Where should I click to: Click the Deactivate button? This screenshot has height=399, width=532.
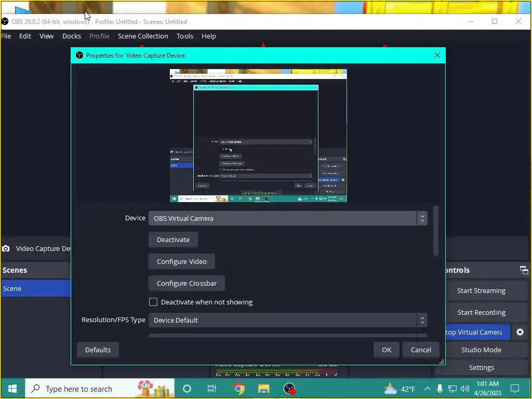coord(173,240)
